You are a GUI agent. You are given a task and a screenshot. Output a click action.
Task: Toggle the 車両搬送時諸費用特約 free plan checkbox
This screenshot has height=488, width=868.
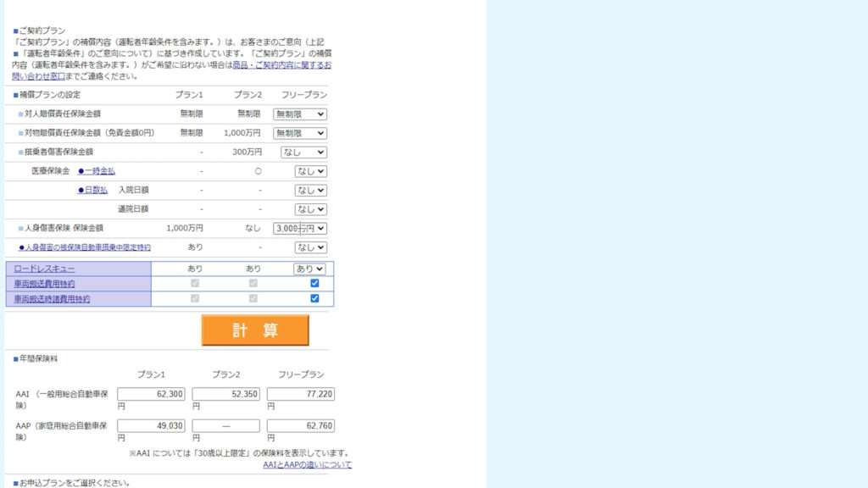pyautogui.click(x=314, y=298)
